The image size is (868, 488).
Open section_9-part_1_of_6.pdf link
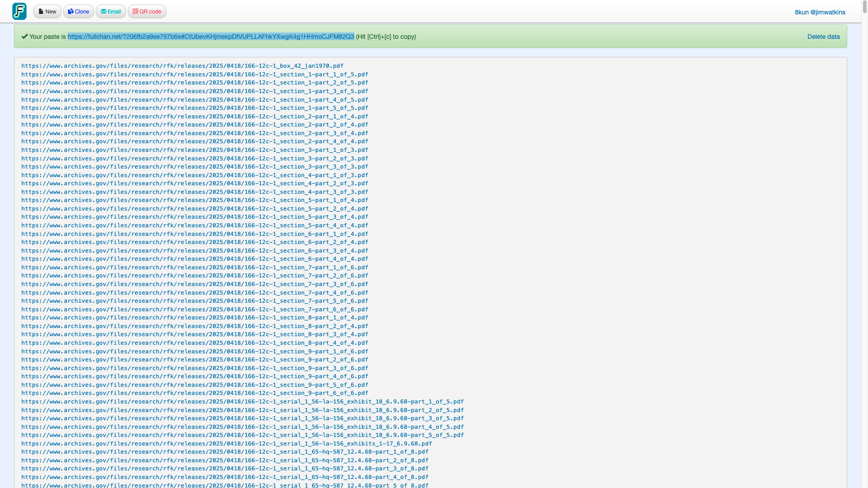point(195,352)
